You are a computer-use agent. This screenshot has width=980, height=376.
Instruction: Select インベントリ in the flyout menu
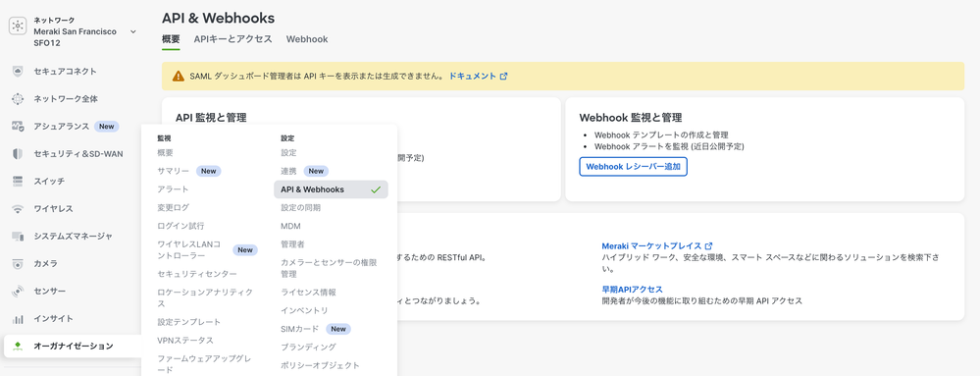[304, 310]
